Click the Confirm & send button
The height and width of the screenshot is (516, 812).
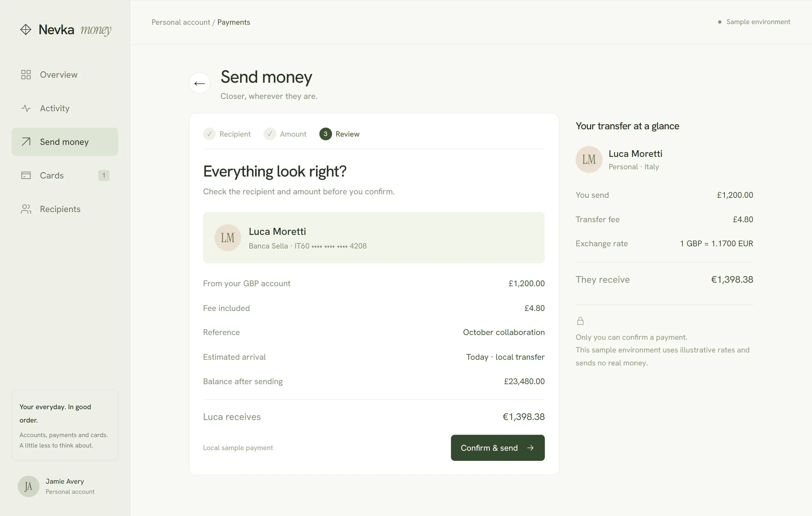pos(498,448)
